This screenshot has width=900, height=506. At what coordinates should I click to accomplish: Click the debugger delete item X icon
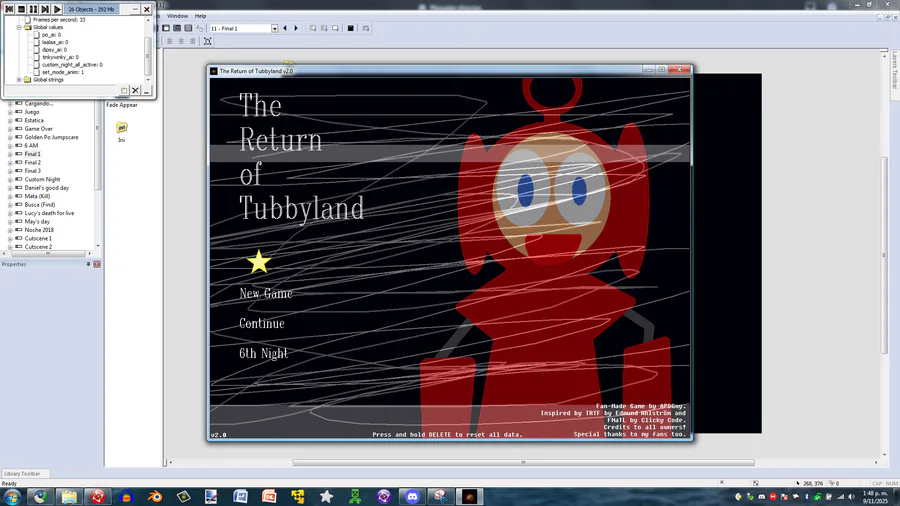(x=135, y=90)
